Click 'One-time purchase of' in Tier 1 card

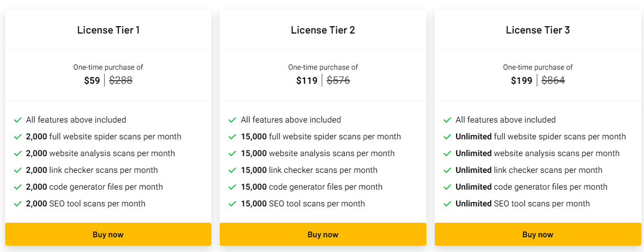tap(108, 67)
